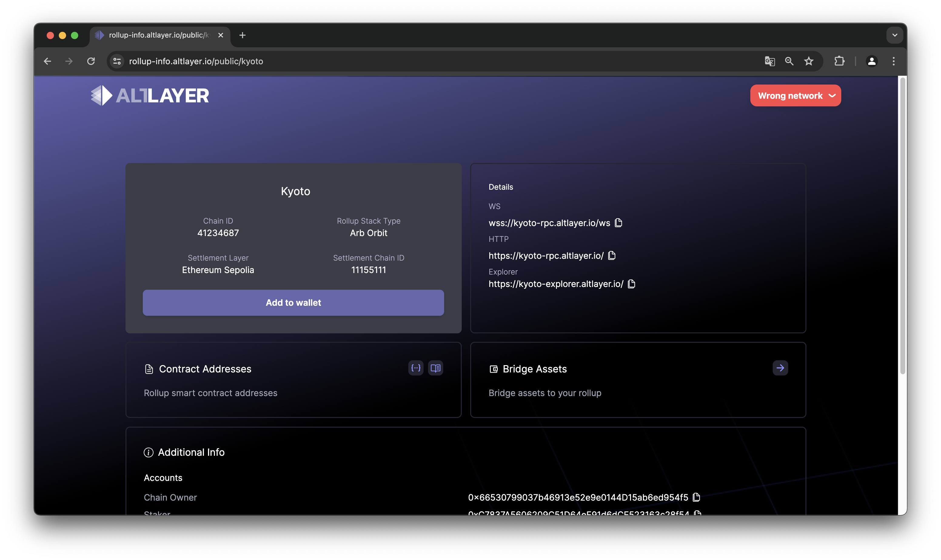
Task: Close the rollup-info browser tab
Action: click(221, 35)
